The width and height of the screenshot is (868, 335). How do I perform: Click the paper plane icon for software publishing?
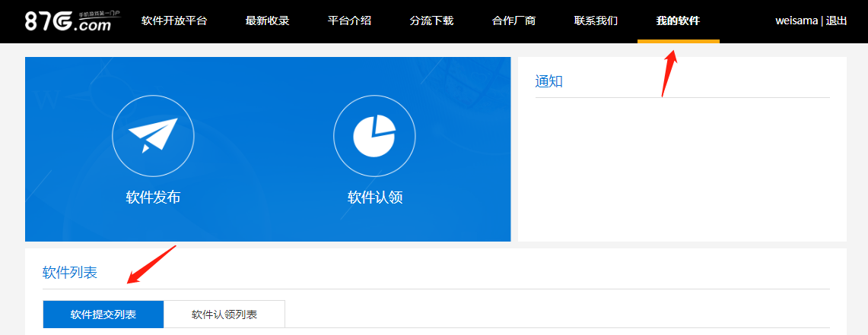153,136
